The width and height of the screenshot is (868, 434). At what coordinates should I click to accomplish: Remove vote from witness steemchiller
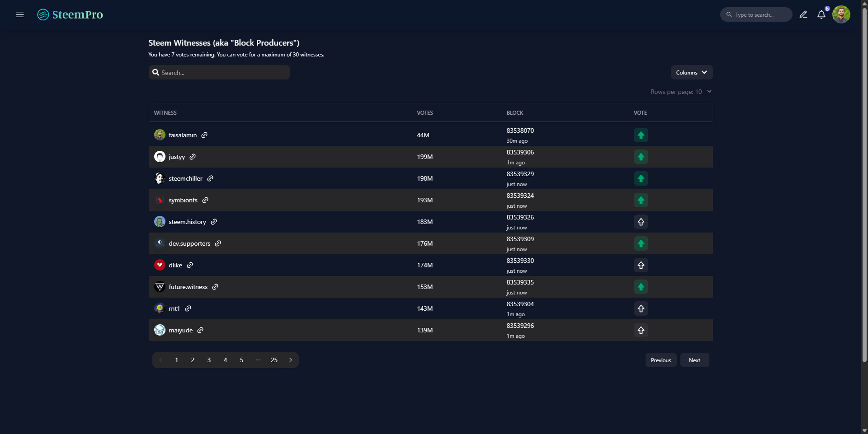point(641,178)
